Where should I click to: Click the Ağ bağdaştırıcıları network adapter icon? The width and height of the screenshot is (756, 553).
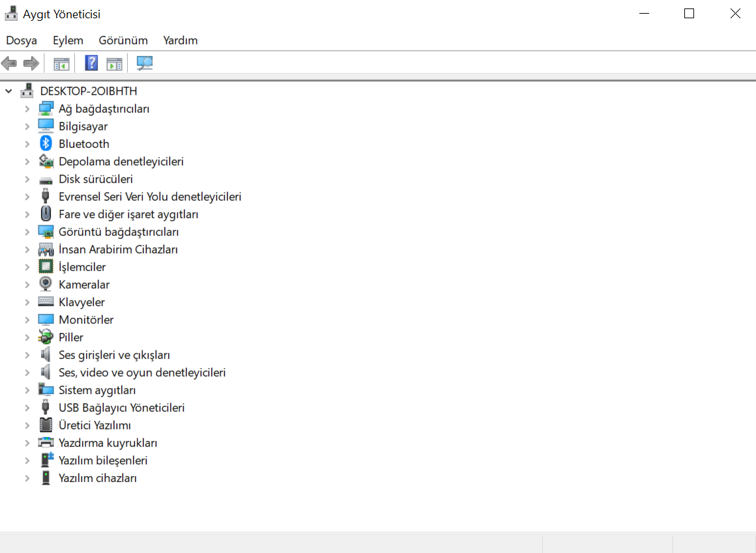pos(45,108)
